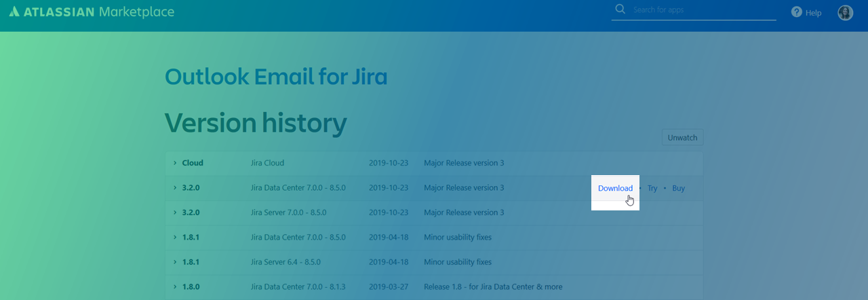Open the Outlook Email for Jira title
This screenshot has width=868, height=300.
[276, 77]
